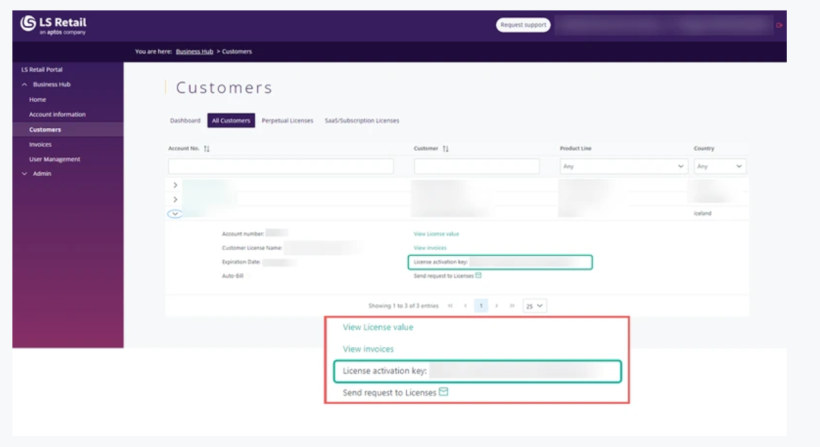
Task: Jump to last page of results
Action: pyautogui.click(x=512, y=306)
